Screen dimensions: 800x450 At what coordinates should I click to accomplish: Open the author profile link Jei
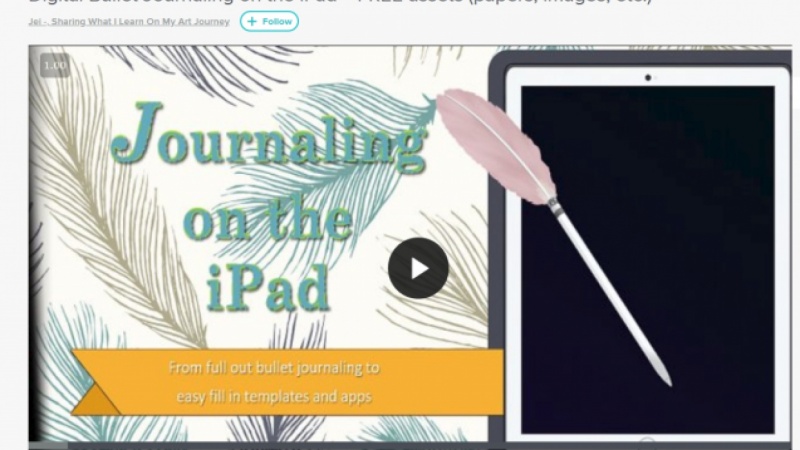click(x=129, y=22)
